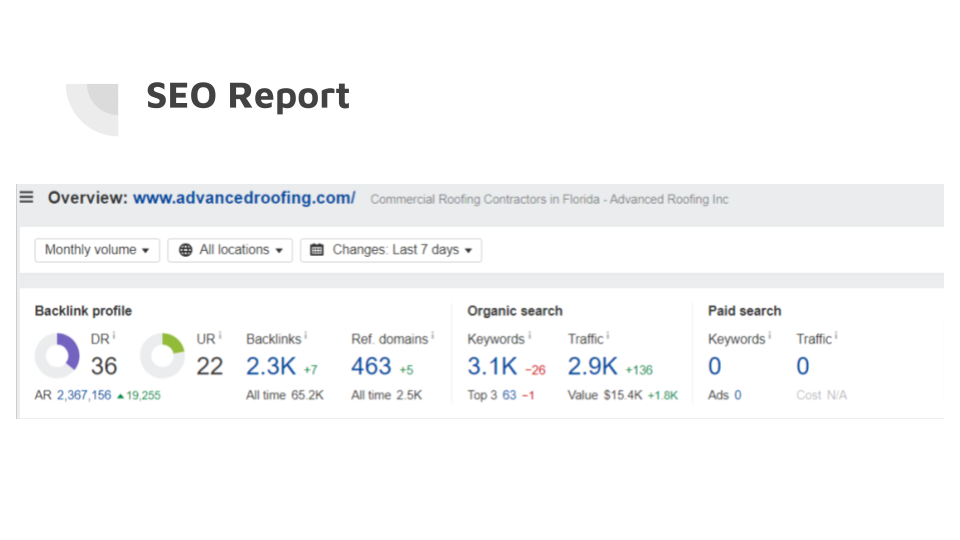Viewport: 960px width, 540px height.
Task: Click the DR score 36
Action: pos(104,366)
